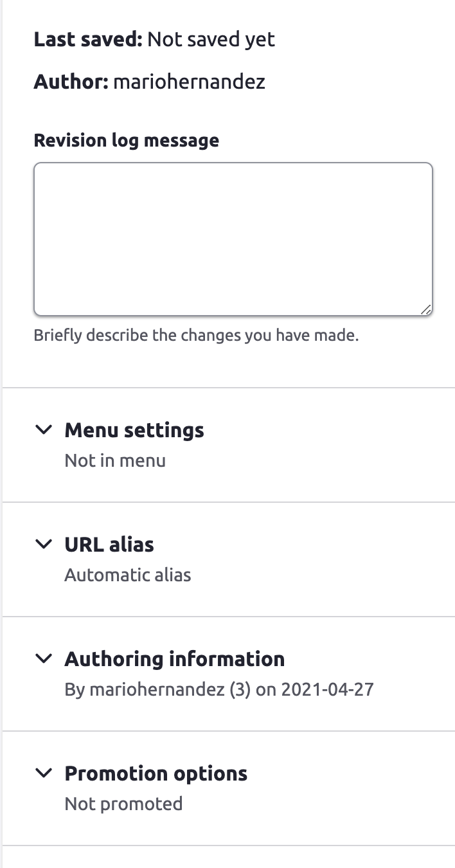Click the 'Automatic alias' summary text

click(x=128, y=575)
